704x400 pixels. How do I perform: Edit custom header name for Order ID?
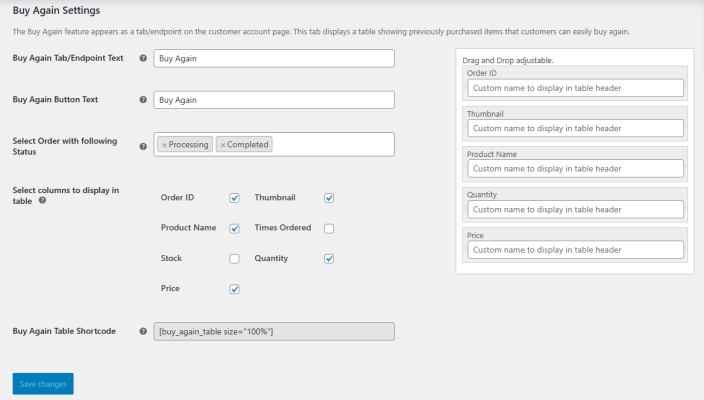(x=575, y=88)
